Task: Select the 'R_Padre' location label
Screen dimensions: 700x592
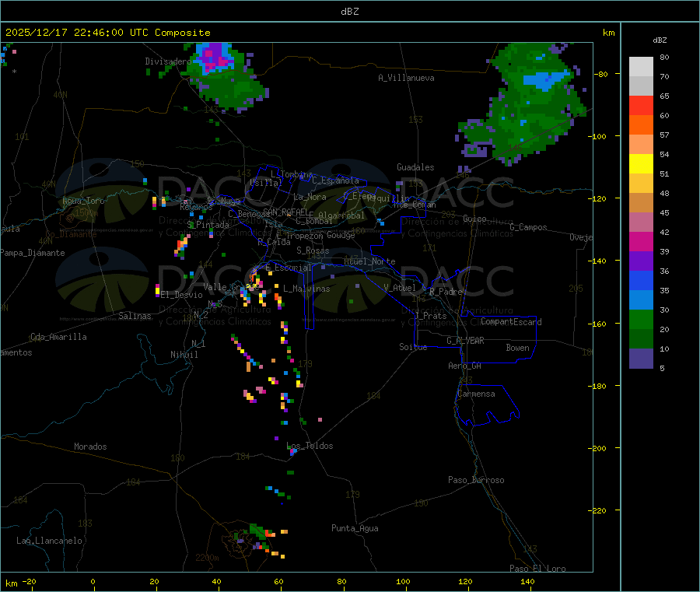Action: [x=446, y=292]
